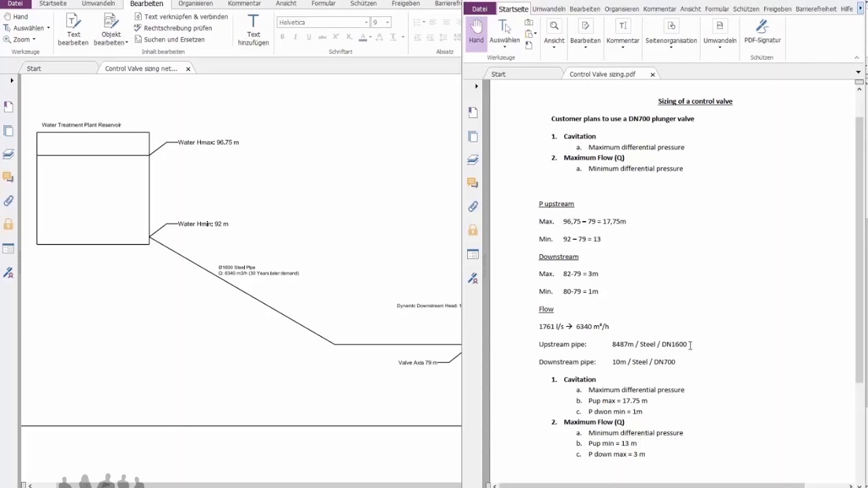
Task: Close Control Valve sizing.pdf tab
Action: [653, 75]
